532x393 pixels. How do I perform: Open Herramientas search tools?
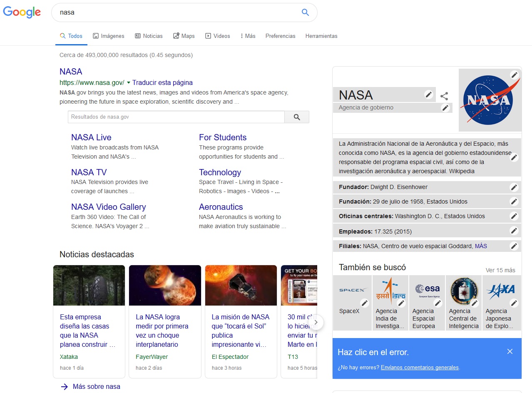coord(321,36)
